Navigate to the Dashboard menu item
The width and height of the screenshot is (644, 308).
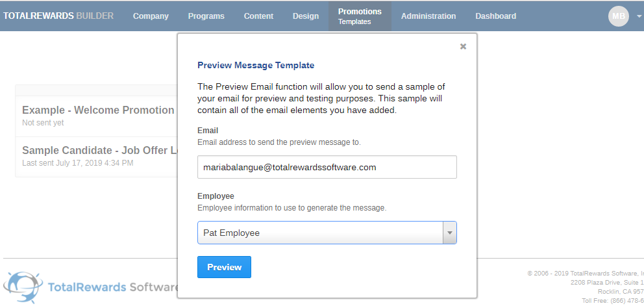[495, 16]
